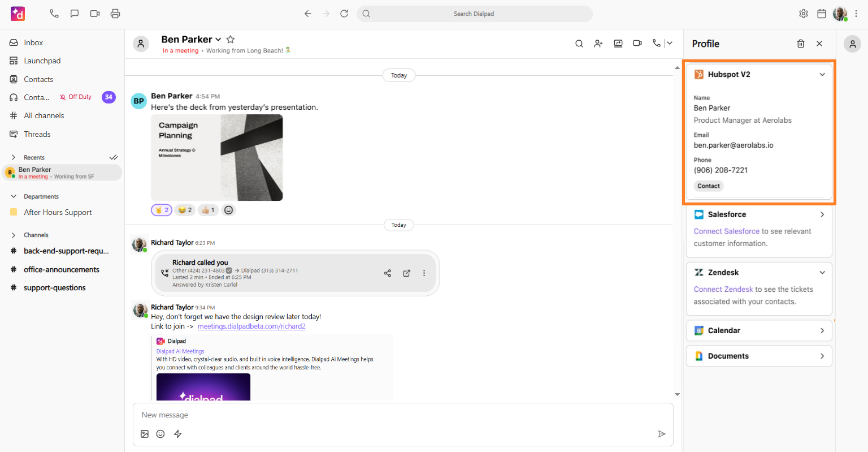Add people to the conversation
This screenshot has height=452, width=868.
coord(598,44)
